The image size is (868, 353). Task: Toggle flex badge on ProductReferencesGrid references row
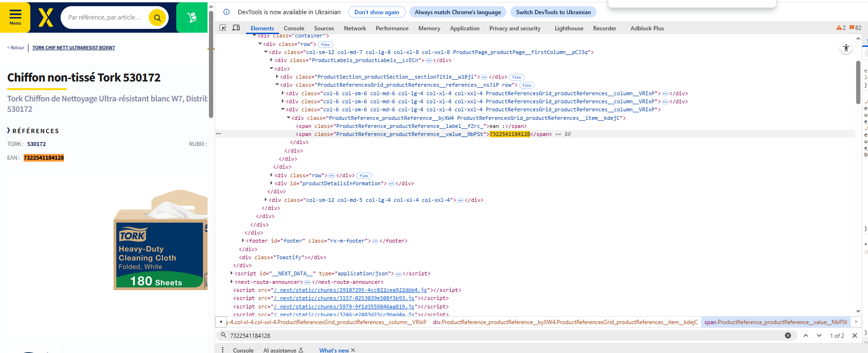(527, 85)
